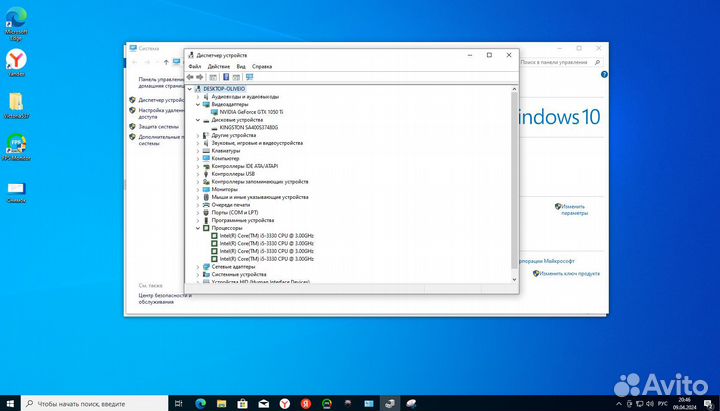Open Help via the blue toolbar icon

[226, 77]
